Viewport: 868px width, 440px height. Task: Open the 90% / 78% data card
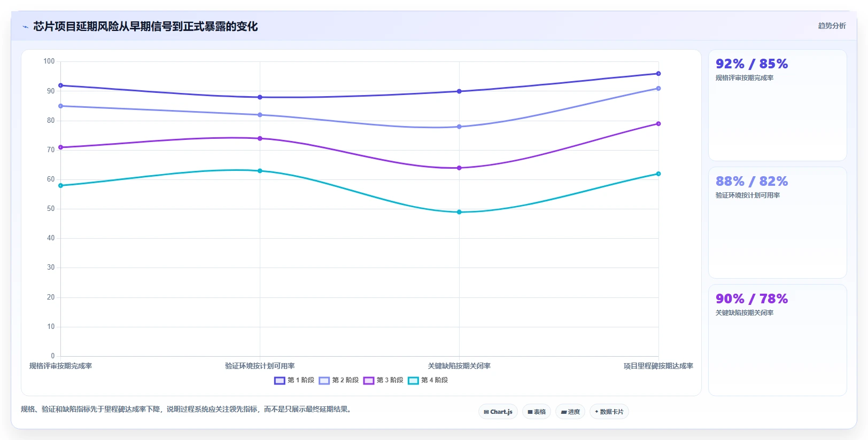click(777, 340)
